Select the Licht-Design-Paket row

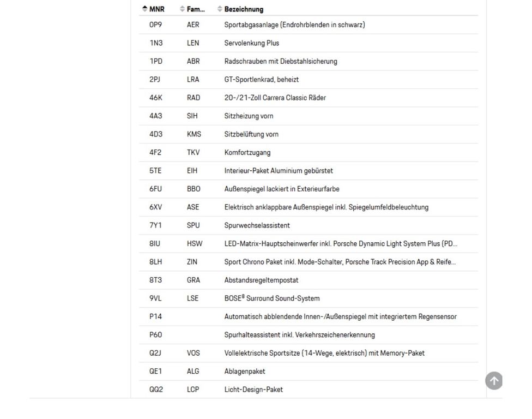(309, 390)
